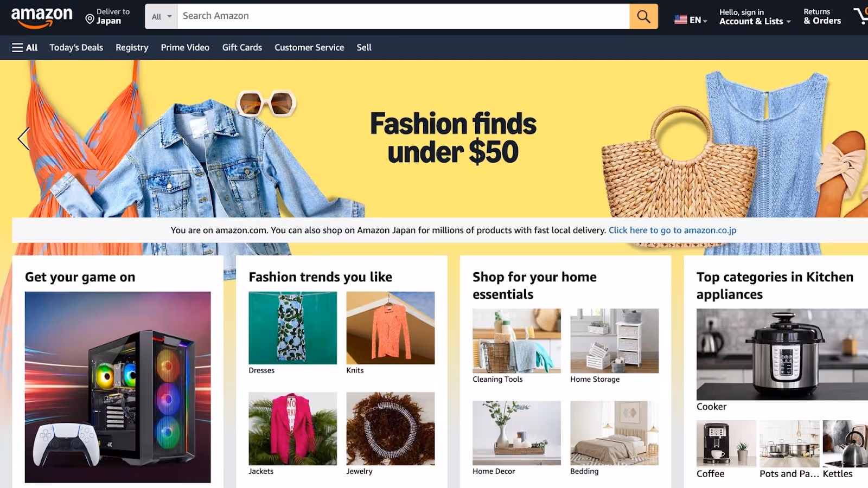Click the orange search magnifier button
Viewport: 868px width, 488px height.
(643, 16)
